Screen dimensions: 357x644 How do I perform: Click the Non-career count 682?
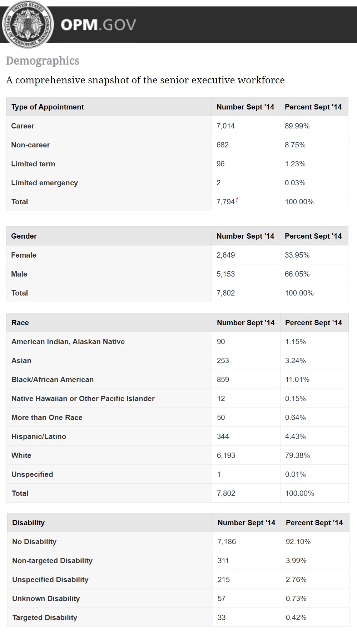coord(223,145)
